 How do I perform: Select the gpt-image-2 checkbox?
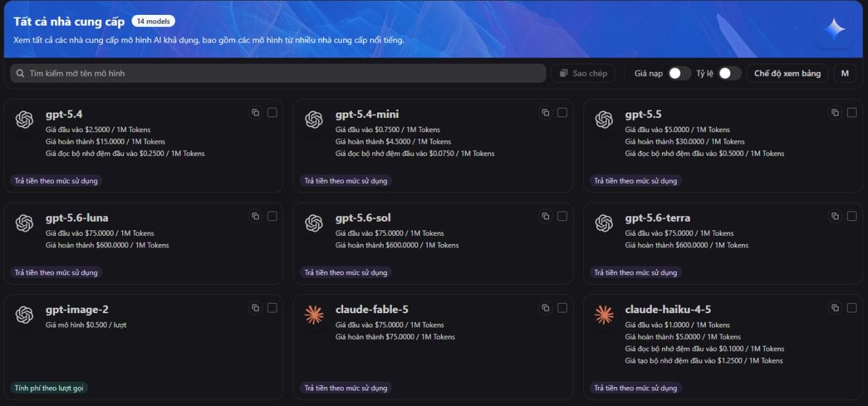pos(272,308)
